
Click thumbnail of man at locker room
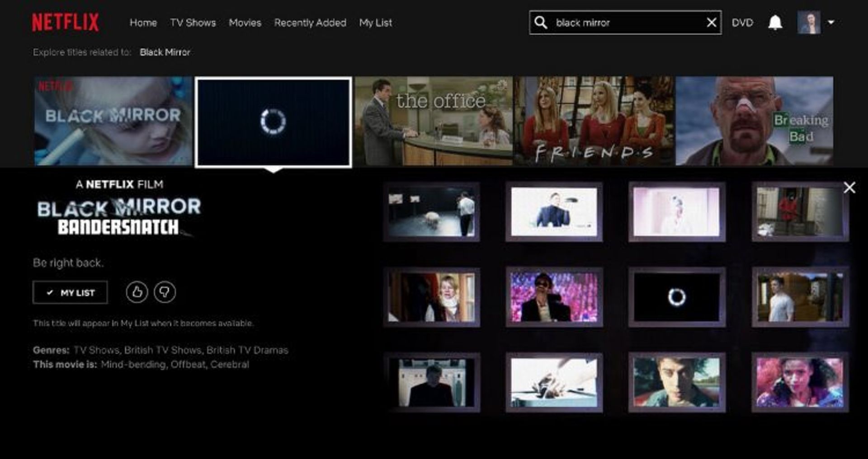(432, 383)
